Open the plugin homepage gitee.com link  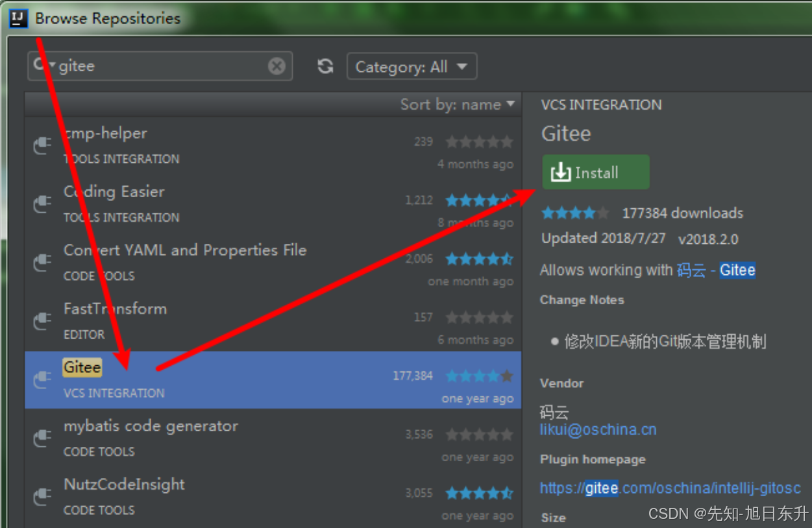point(670,488)
